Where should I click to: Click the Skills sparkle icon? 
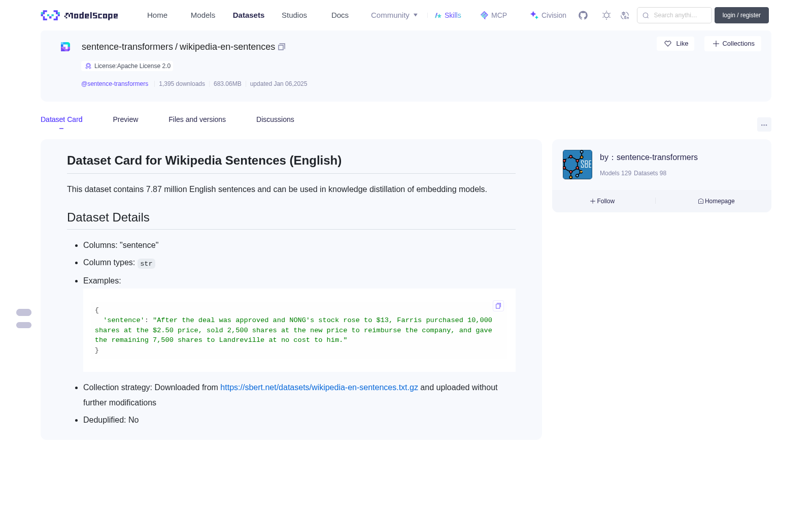[x=438, y=15]
